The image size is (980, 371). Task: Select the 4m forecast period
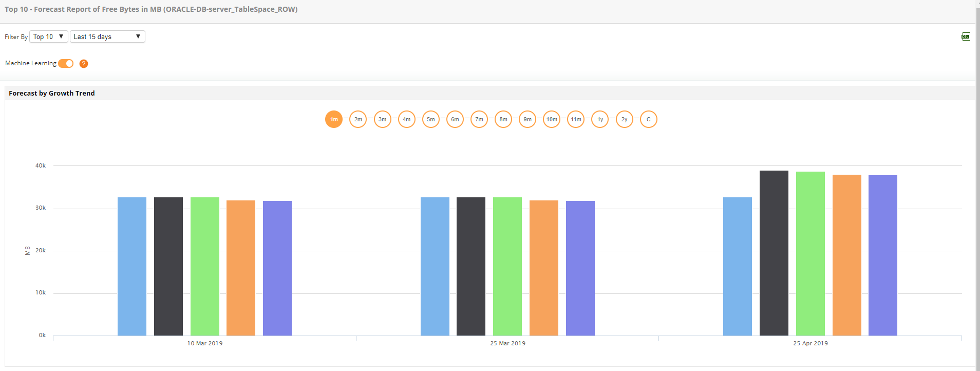406,119
